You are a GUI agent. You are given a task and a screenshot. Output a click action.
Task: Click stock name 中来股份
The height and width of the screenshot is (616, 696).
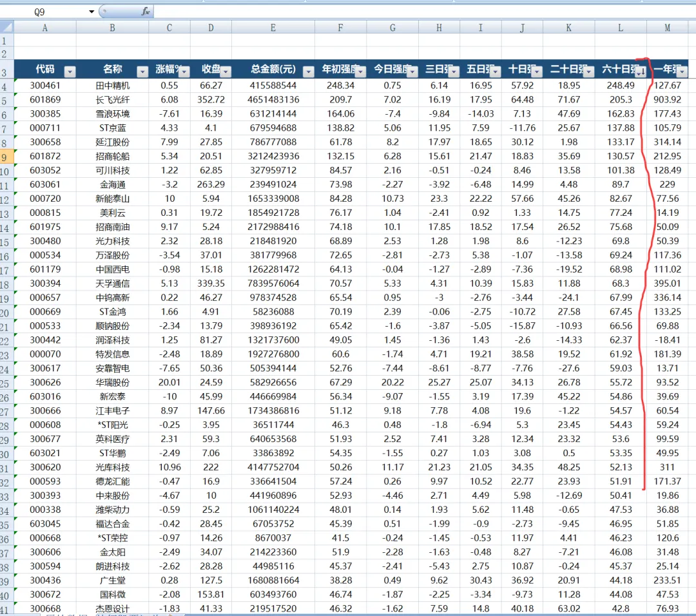point(112,496)
